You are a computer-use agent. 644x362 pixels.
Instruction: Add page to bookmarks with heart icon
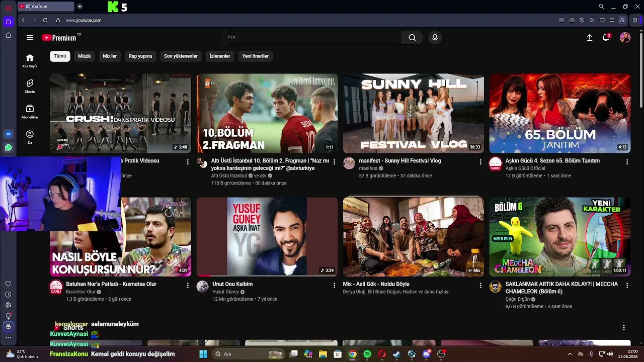[x=602, y=20]
